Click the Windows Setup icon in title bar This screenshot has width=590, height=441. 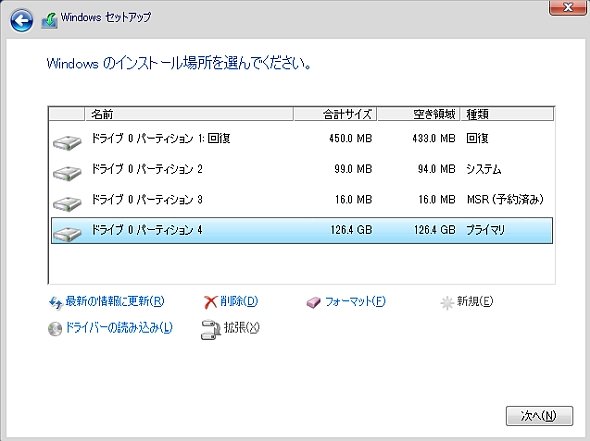tap(50, 20)
